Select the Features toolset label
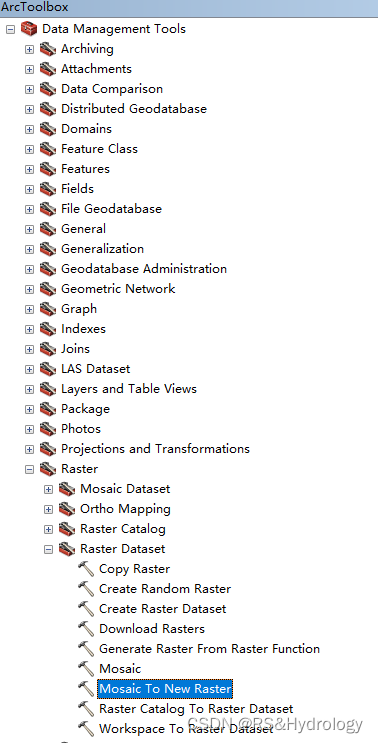The height and width of the screenshot is (743, 378). (x=85, y=169)
